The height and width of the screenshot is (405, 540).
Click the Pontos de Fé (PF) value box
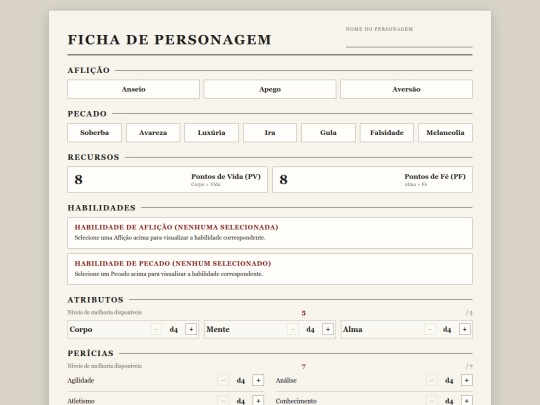[x=372, y=179]
